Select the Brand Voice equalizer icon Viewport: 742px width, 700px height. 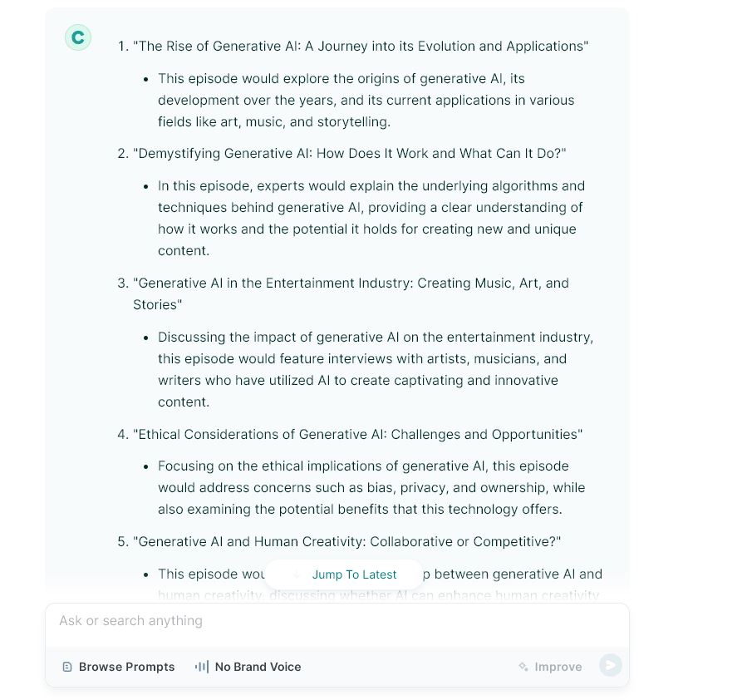coord(202,667)
